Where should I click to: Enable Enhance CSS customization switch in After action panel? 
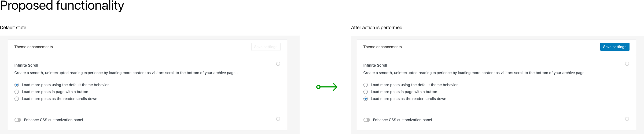point(367,120)
